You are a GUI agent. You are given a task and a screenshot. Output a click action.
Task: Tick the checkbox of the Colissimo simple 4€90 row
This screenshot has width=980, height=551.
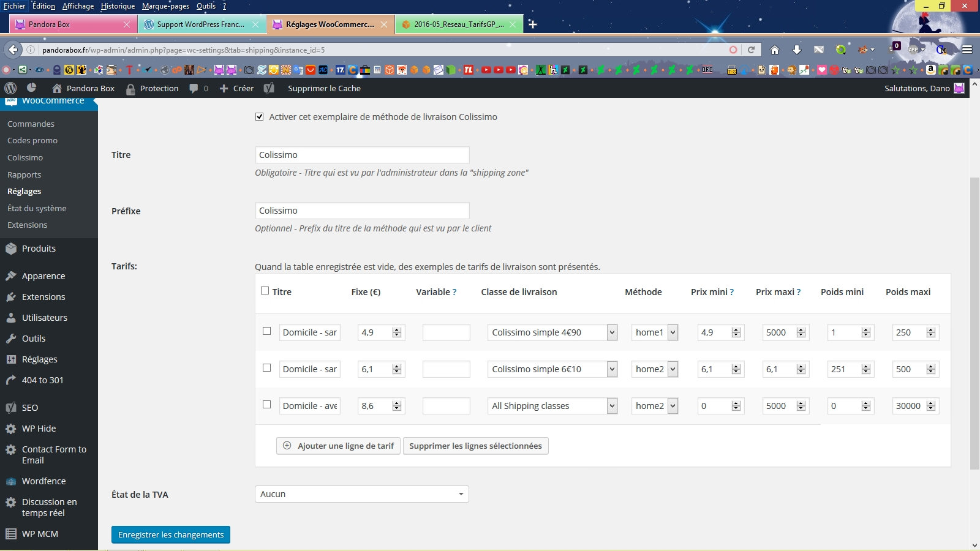[x=267, y=331]
